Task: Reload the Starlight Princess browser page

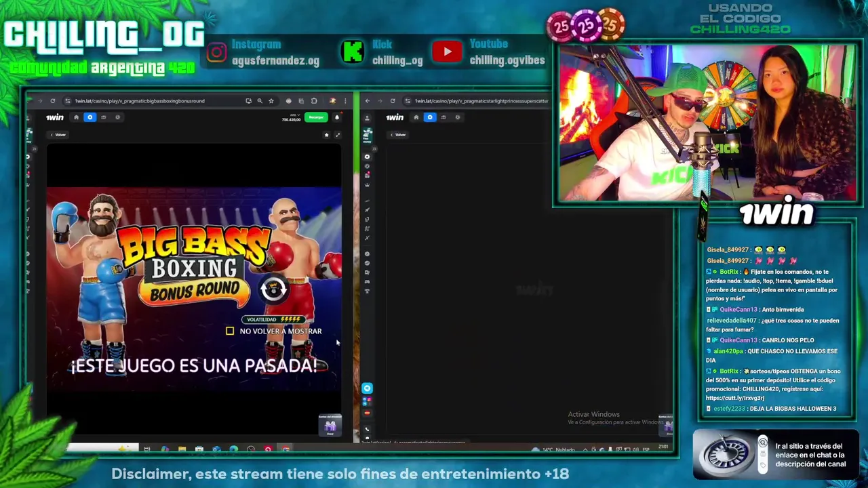Action: pos(392,101)
